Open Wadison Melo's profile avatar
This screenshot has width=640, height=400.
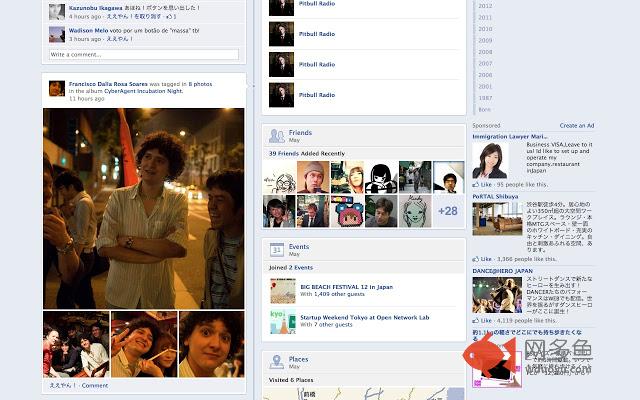click(57, 34)
